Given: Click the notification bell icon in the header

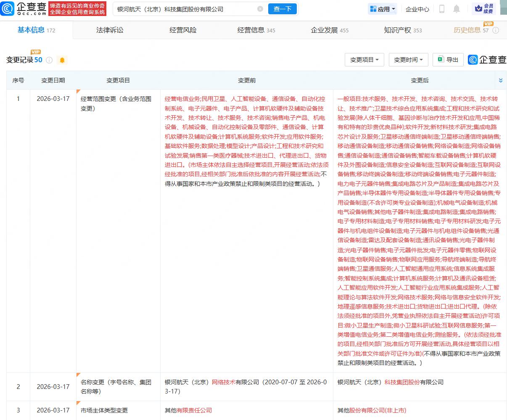Looking at the screenshot, I should point(456,8).
